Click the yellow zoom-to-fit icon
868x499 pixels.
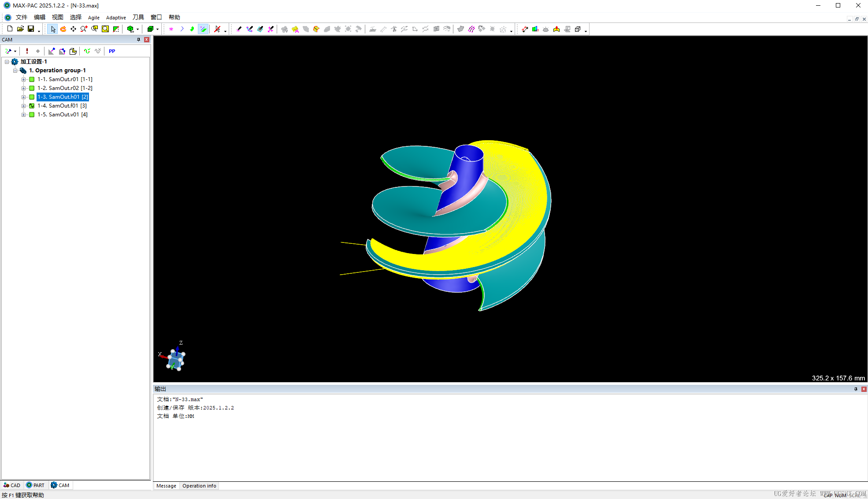click(x=105, y=29)
